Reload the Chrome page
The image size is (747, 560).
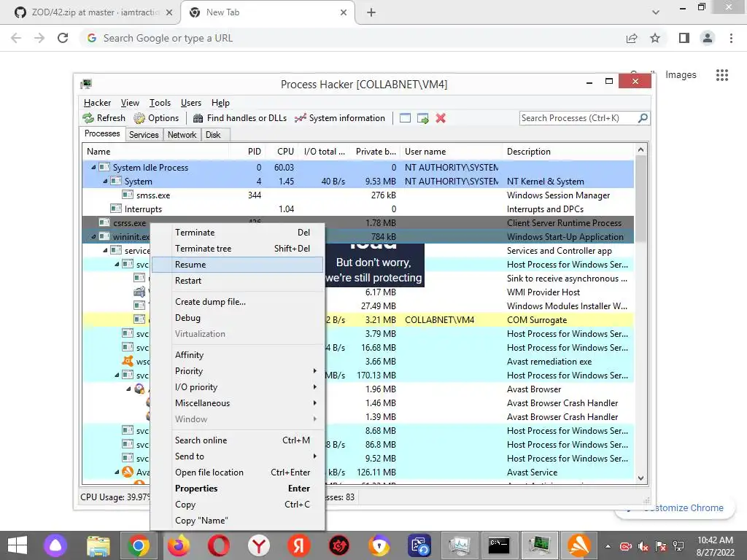click(x=63, y=38)
